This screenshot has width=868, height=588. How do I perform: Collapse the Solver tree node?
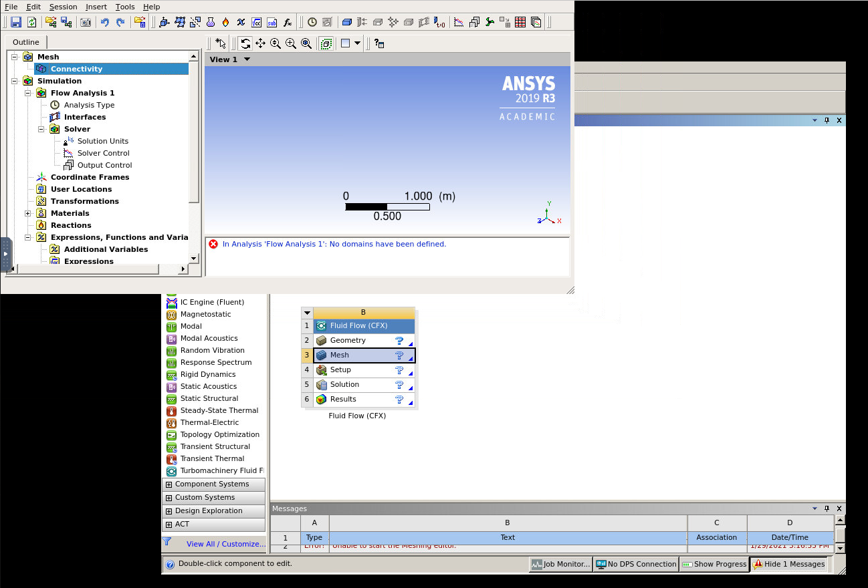[x=41, y=129]
